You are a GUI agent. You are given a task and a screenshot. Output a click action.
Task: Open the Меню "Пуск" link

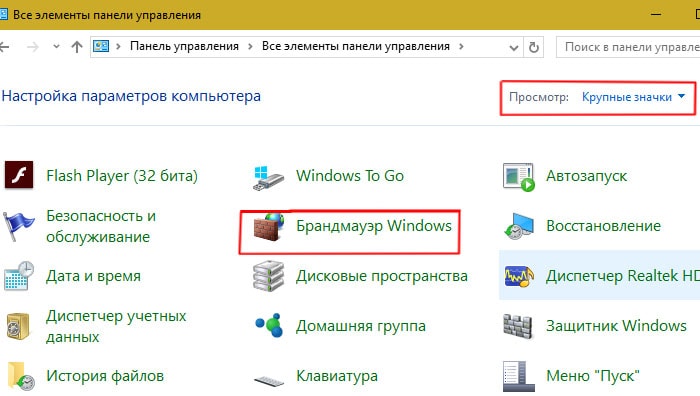593,376
